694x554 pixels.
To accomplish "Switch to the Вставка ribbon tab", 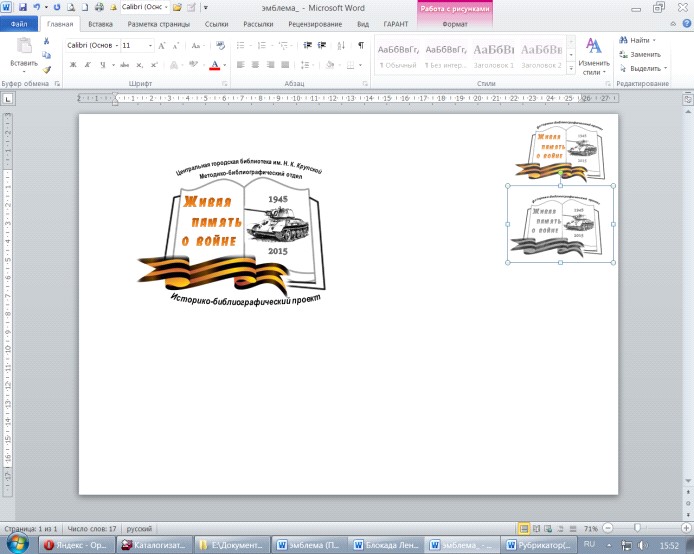I will (100, 24).
